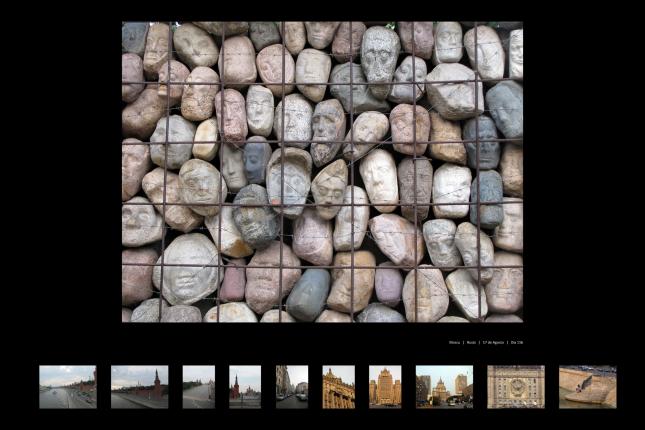645x430 pixels.
Task: Click the '17 de Agosto' date caption
Action: click(492, 342)
